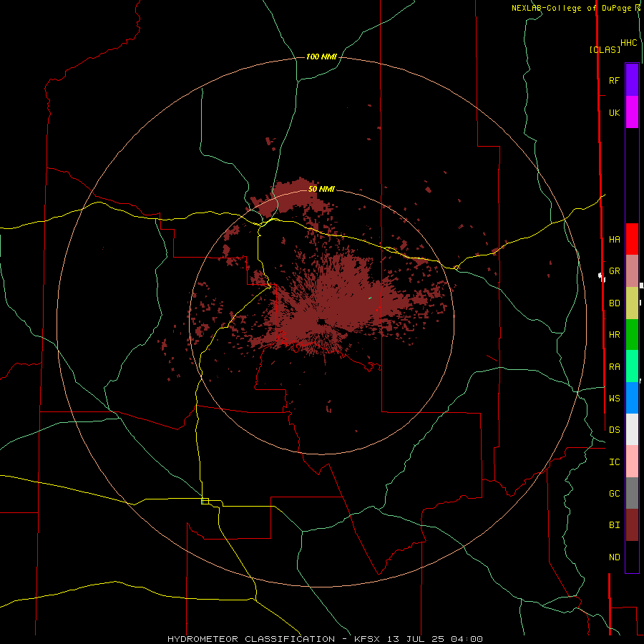Click the DS legend label
This screenshot has width=644, height=644.
click(x=614, y=429)
